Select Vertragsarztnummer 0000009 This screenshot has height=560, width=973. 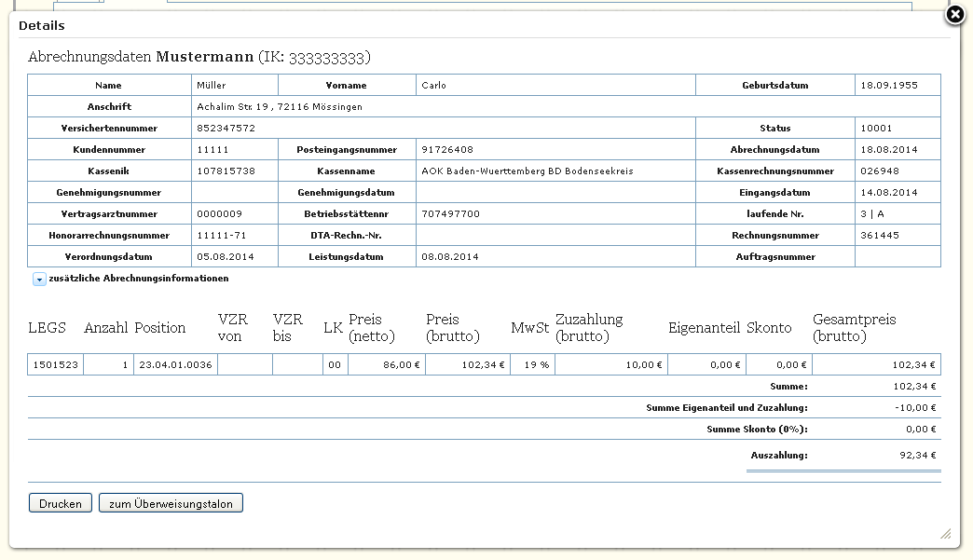pyautogui.click(x=220, y=214)
